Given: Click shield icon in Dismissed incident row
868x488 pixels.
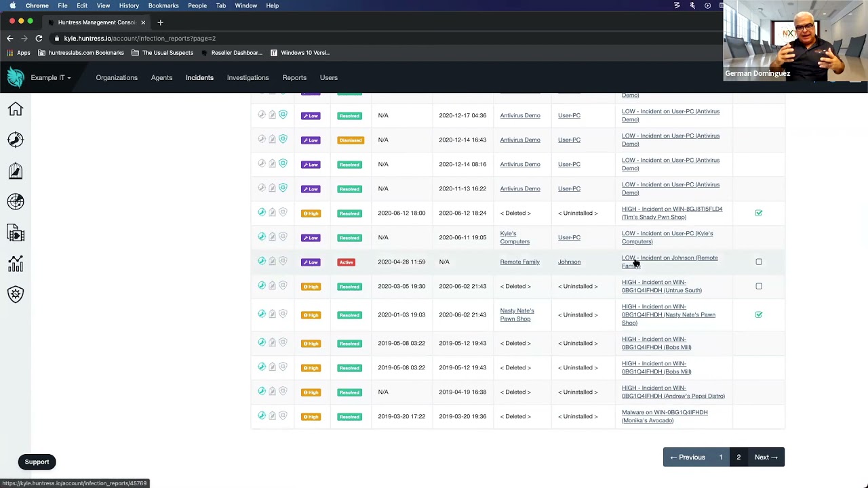Looking at the screenshot, I should [283, 139].
